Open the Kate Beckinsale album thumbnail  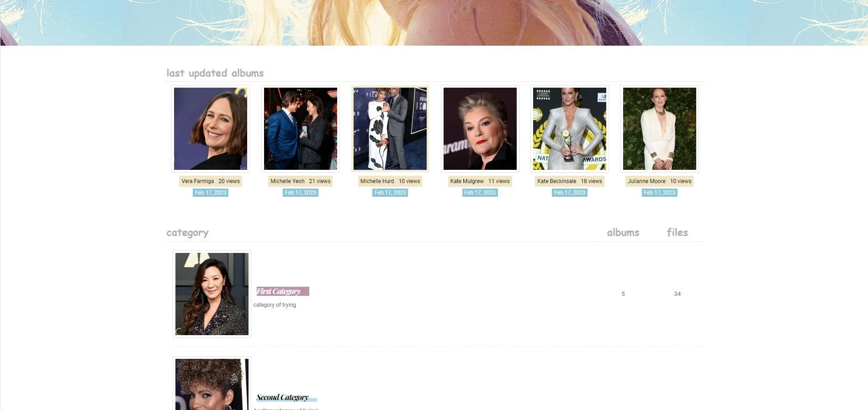(x=570, y=129)
